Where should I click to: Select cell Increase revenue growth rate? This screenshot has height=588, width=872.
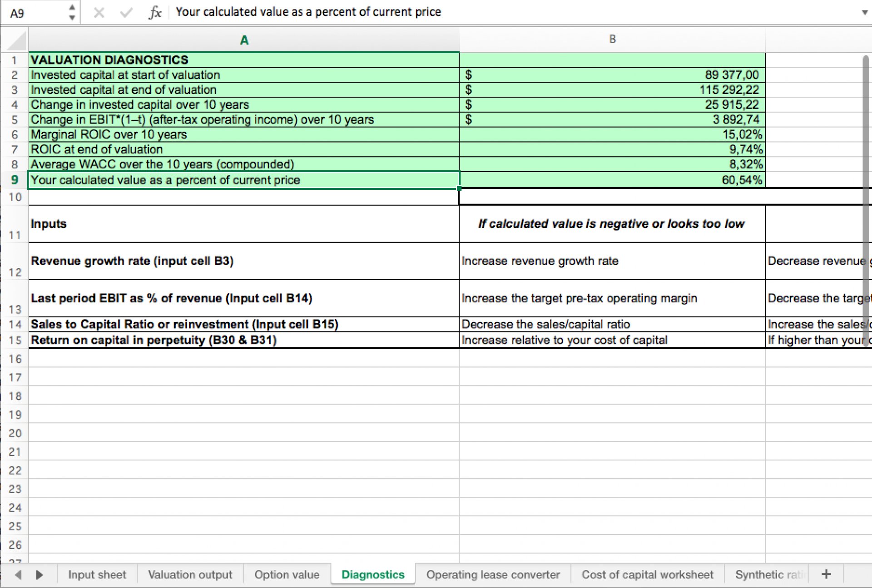612,261
